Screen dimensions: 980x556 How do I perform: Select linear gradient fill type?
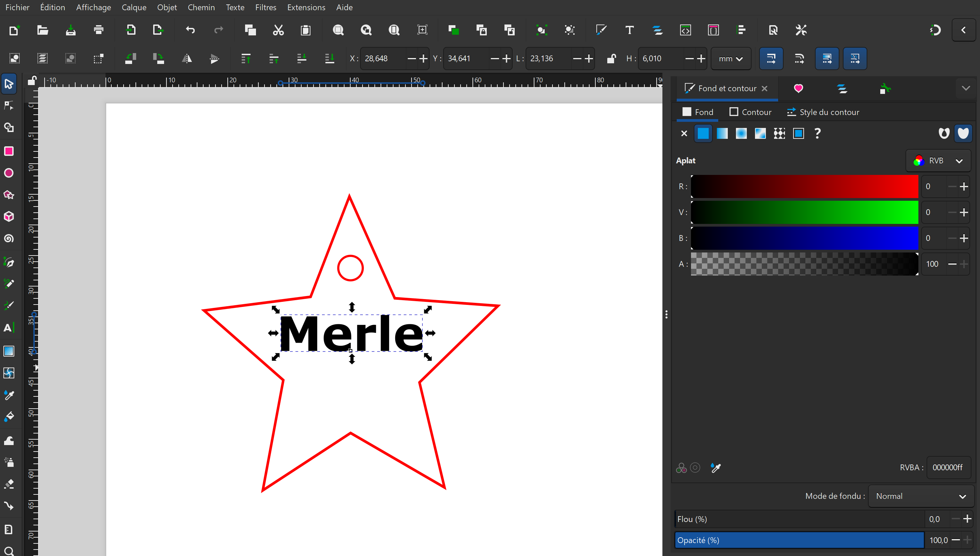pyautogui.click(x=722, y=133)
